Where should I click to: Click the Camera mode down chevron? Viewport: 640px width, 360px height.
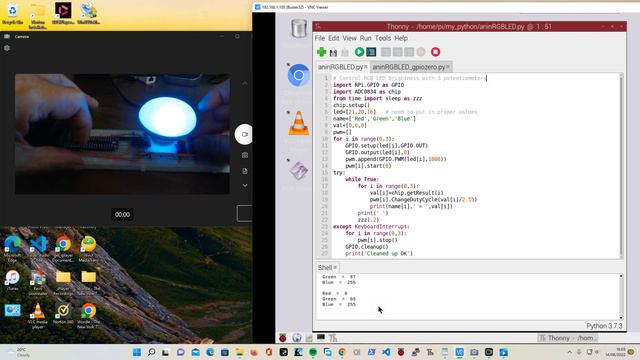[244, 186]
